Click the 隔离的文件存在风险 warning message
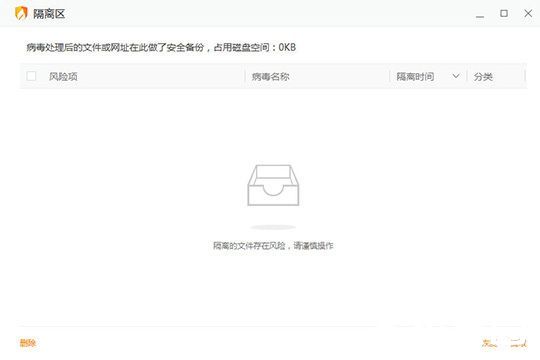 (x=273, y=246)
